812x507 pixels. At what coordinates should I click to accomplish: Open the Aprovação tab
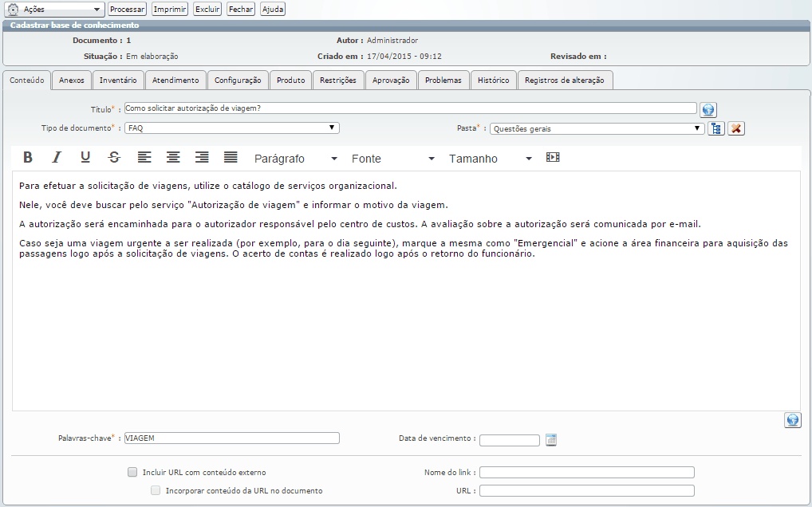click(391, 81)
